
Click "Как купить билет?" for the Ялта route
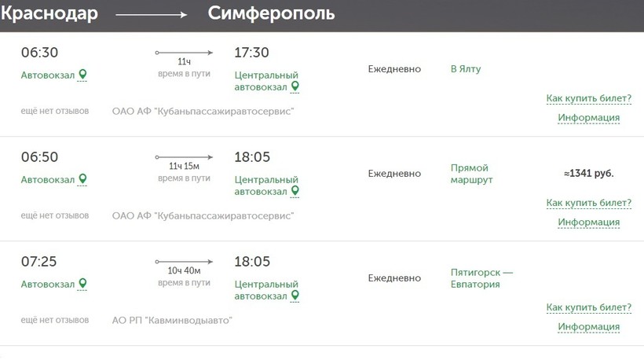point(588,98)
